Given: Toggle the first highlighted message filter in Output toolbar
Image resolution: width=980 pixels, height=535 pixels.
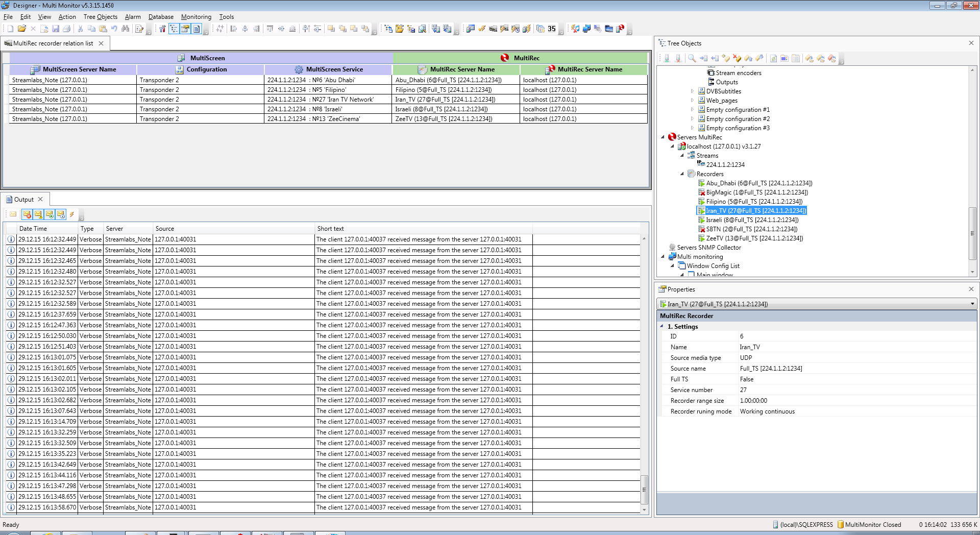Looking at the screenshot, I should [27, 214].
